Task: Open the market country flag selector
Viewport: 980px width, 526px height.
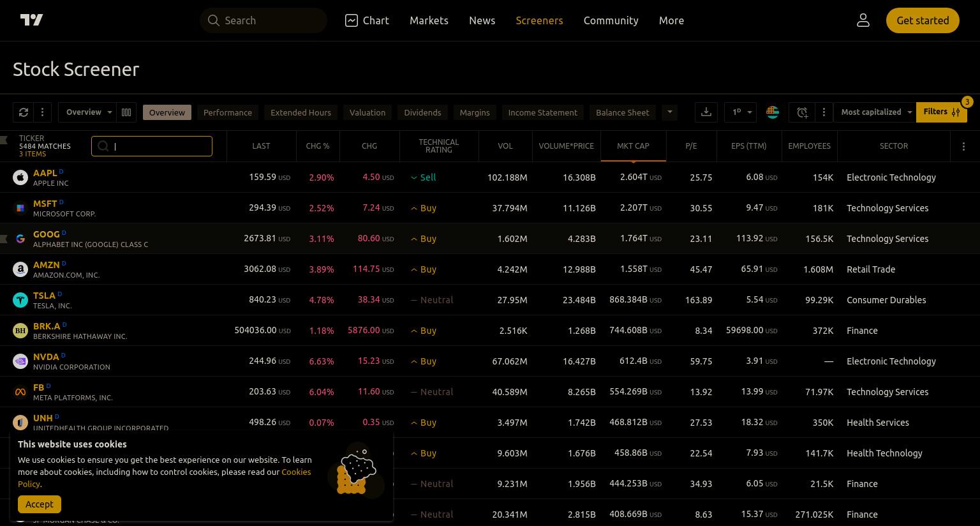Action: 773,112
